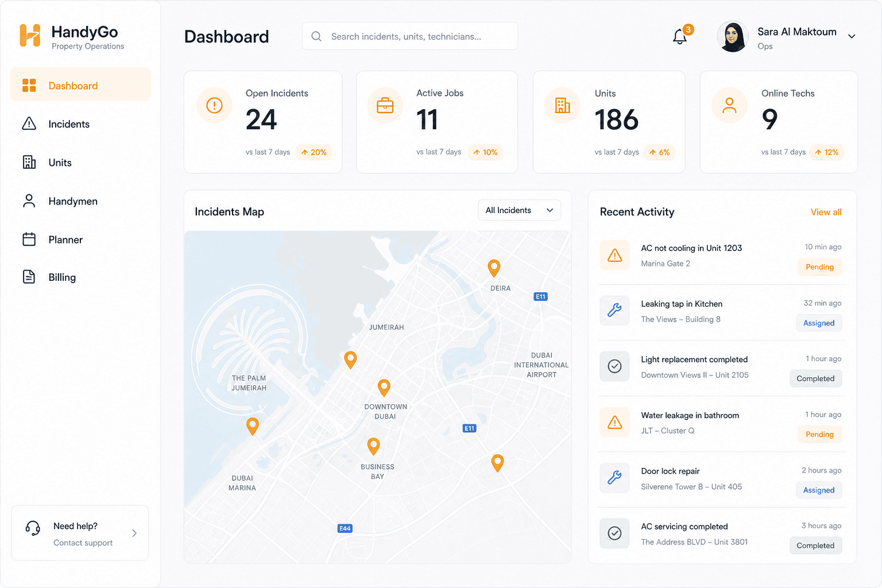Click the 12% trend badge
This screenshot has height=588, width=882.
[x=827, y=152]
